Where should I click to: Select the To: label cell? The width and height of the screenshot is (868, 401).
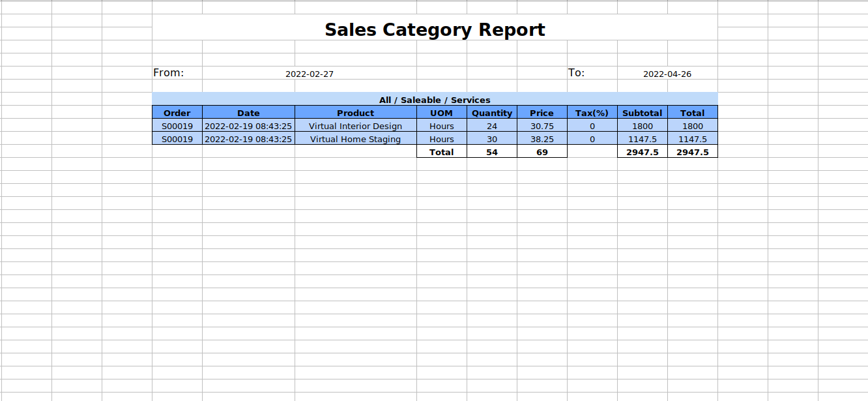pyautogui.click(x=577, y=73)
